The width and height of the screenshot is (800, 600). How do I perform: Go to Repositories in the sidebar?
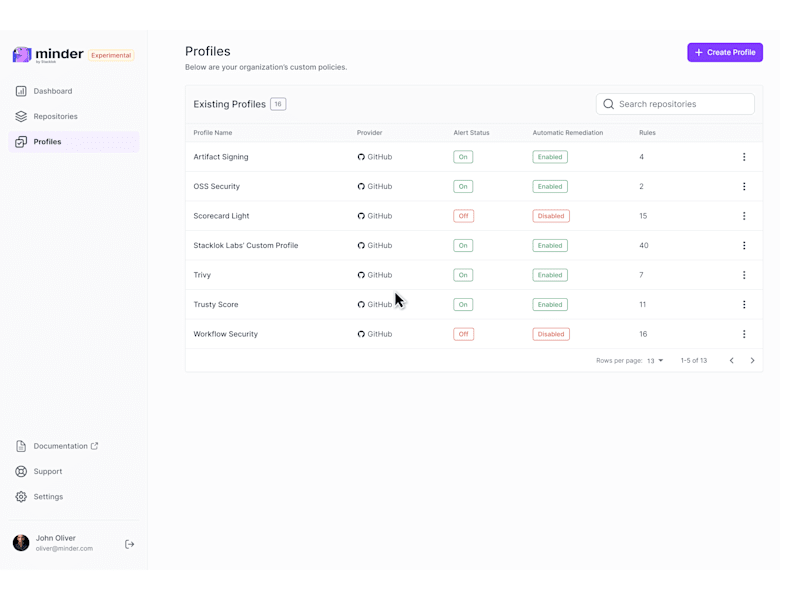point(74,116)
